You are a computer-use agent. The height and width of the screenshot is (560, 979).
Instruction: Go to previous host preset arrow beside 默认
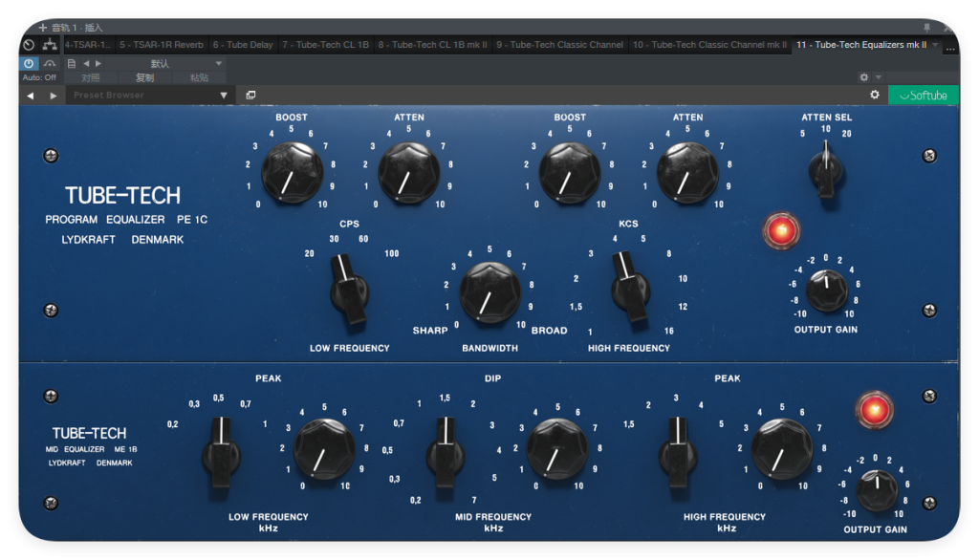(x=86, y=64)
